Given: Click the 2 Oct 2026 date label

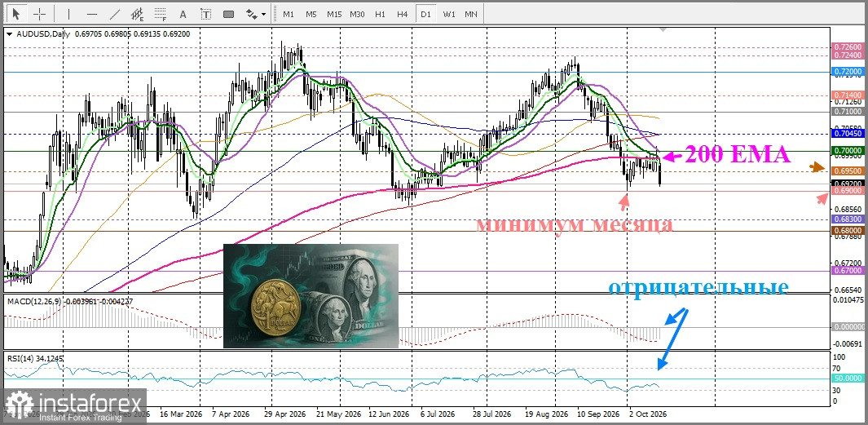Looking at the screenshot, I should pyautogui.click(x=648, y=414).
